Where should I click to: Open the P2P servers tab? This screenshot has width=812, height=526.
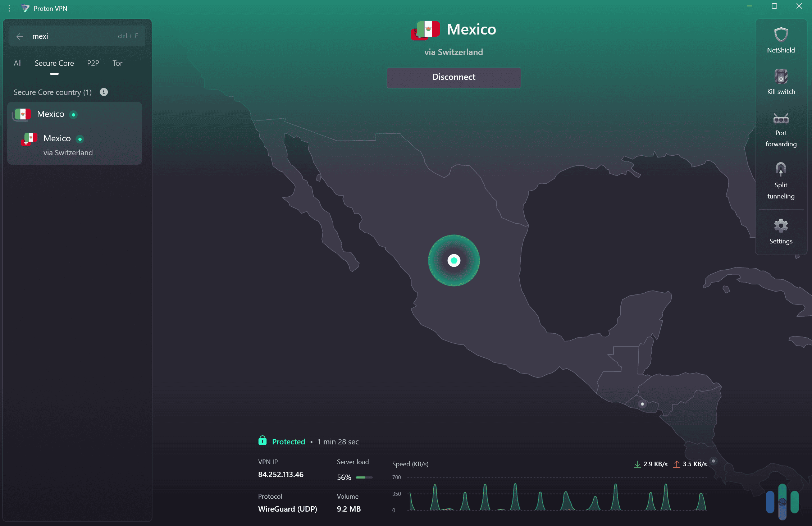click(x=93, y=63)
